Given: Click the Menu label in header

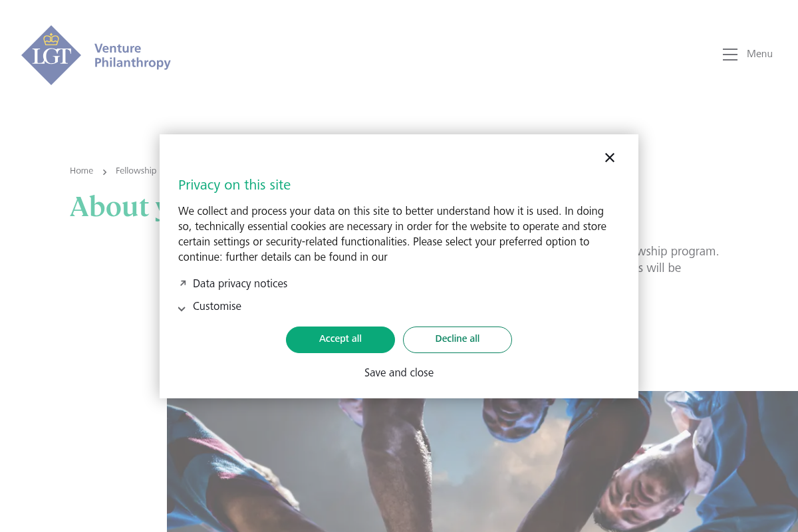Looking at the screenshot, I should point(759,54).
